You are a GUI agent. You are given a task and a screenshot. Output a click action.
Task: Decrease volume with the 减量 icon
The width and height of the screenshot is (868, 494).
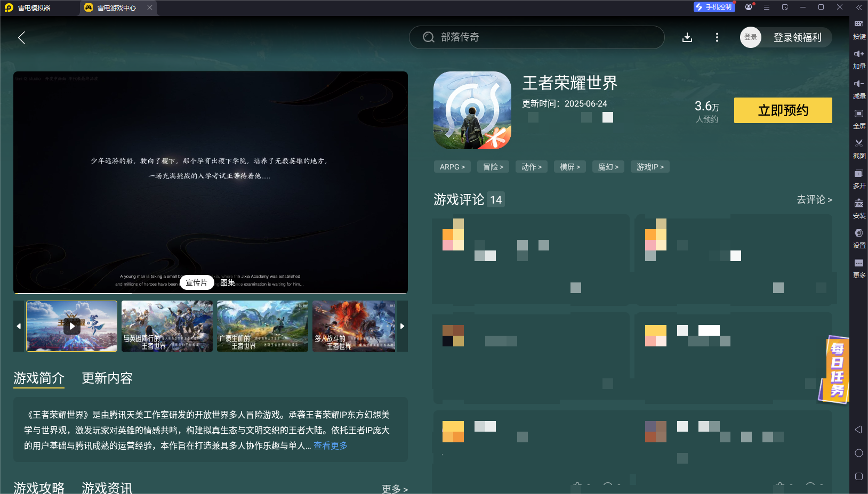(858, 89)
